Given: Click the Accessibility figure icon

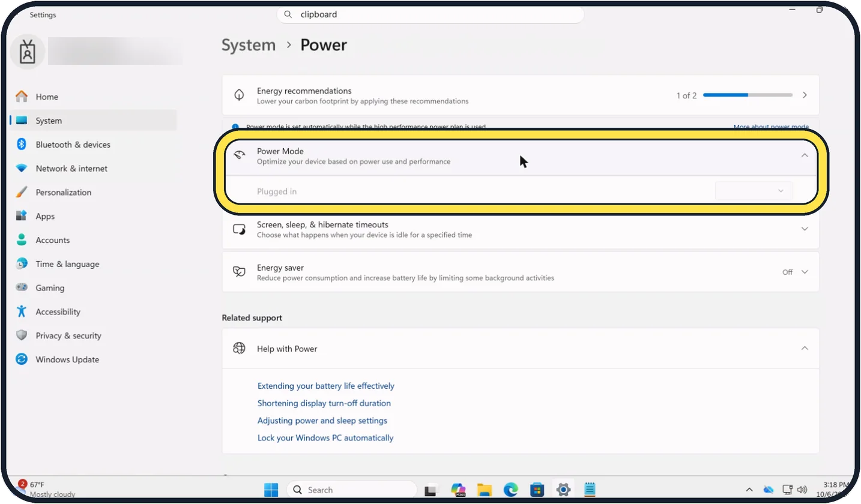Looking at the screenshot, I should (22, 311).
